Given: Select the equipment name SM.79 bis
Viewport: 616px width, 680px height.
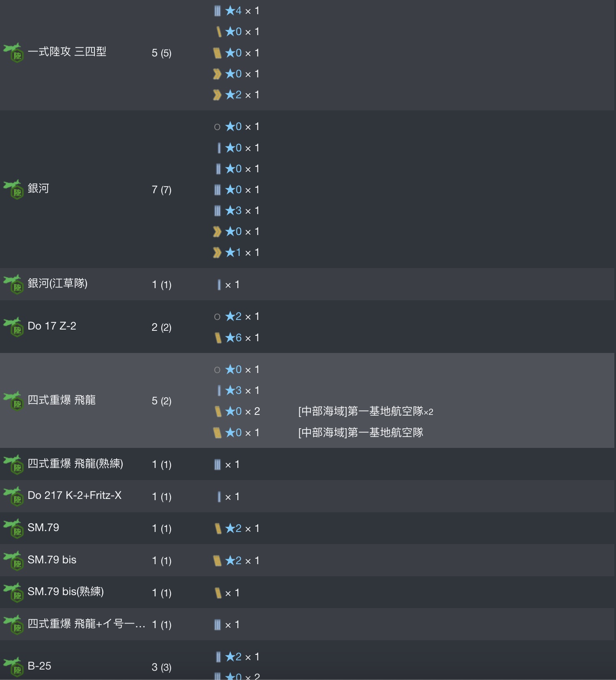Looking at the screenshot, I should [x=52, y=560].
